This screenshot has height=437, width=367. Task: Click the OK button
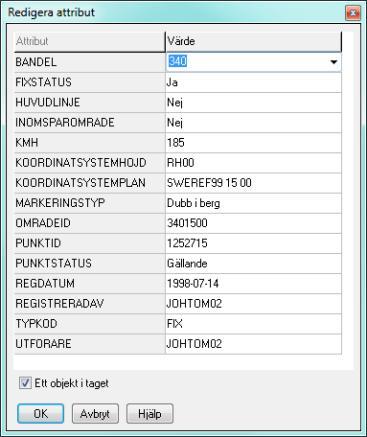(40, 414)
